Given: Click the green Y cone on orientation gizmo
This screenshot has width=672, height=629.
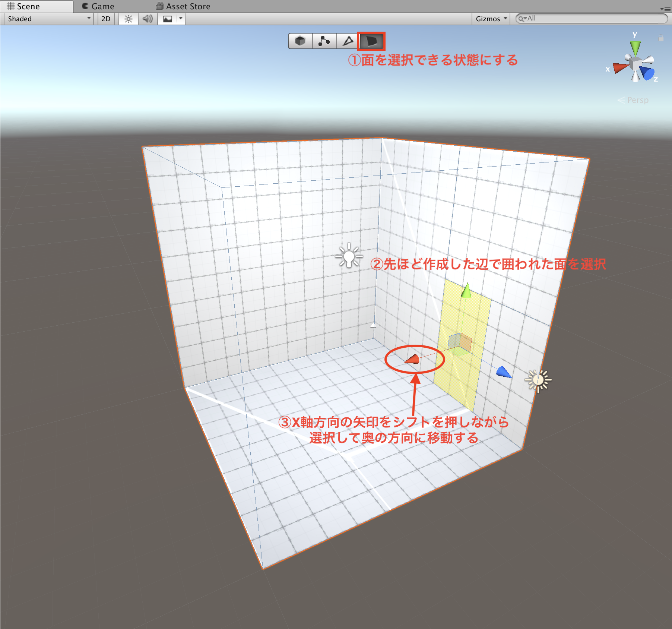Looking at the screenshot, I should point(635,48).
